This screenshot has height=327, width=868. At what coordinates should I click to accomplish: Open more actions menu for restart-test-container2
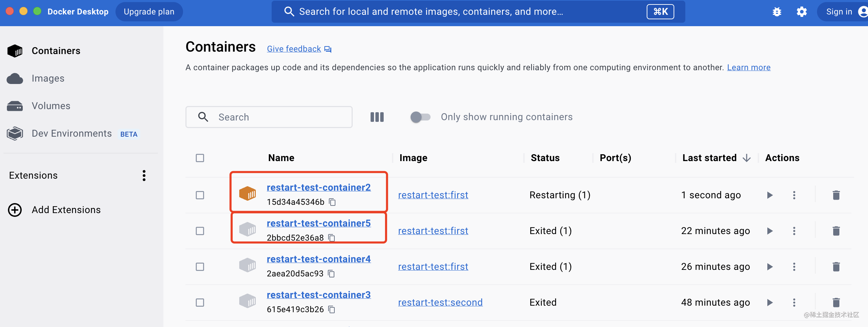coord(794,195)
